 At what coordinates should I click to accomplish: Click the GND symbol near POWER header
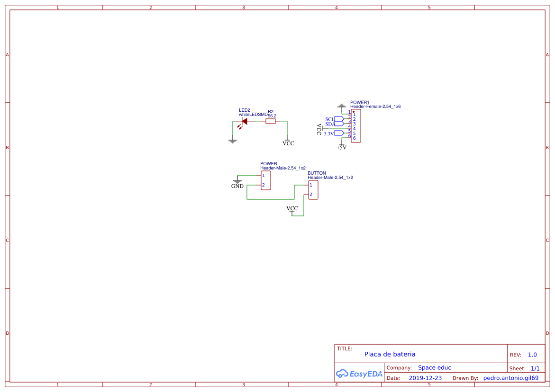click(x=237, y=181)
